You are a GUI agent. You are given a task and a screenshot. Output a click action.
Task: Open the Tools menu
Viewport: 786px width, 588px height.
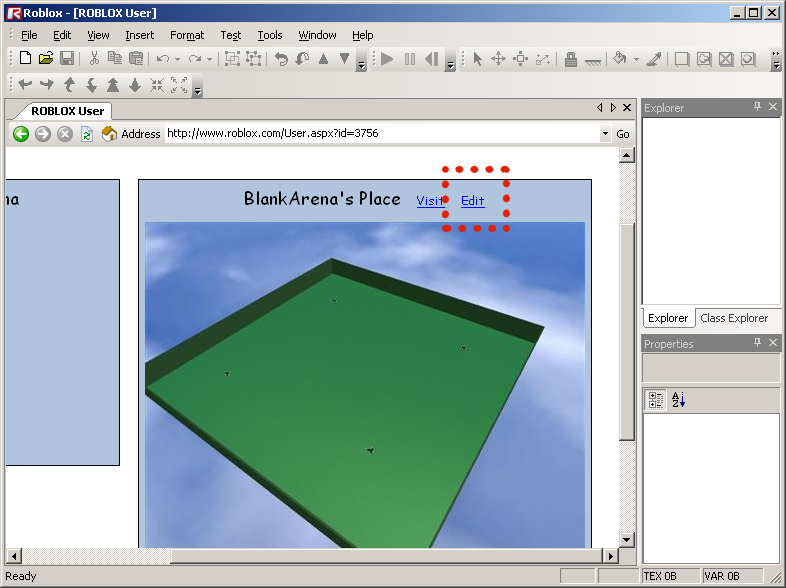click(x=270, y=35)
